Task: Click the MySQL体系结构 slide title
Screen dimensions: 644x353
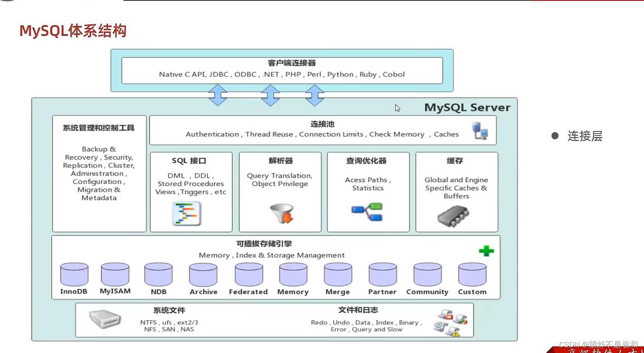Action: 73,31
